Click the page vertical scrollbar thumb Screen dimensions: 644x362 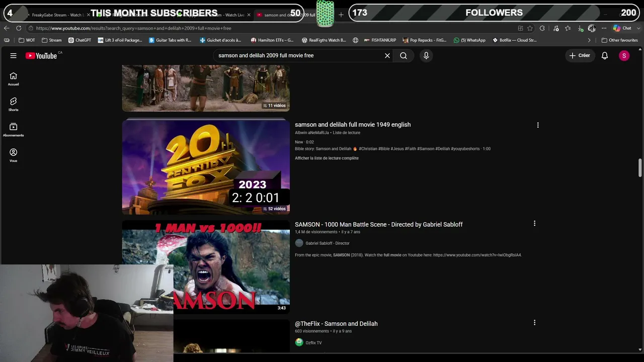point(640,168)
